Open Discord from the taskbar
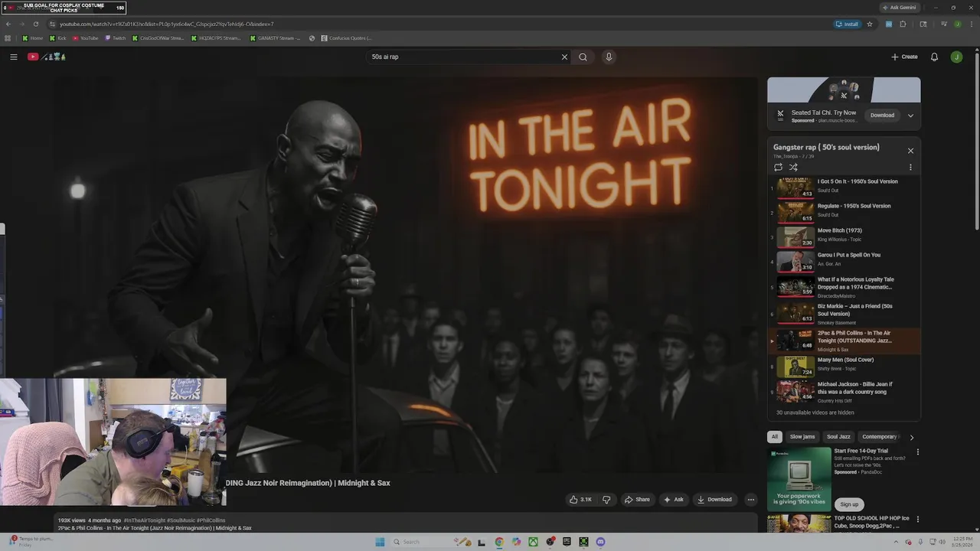The image size is (980, 551). point(600,542)
